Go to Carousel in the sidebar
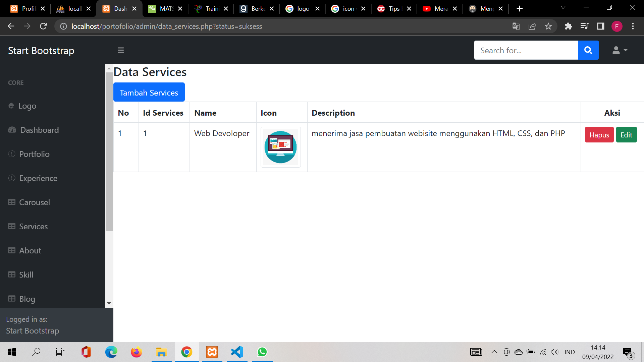 (x=34, y=202)
